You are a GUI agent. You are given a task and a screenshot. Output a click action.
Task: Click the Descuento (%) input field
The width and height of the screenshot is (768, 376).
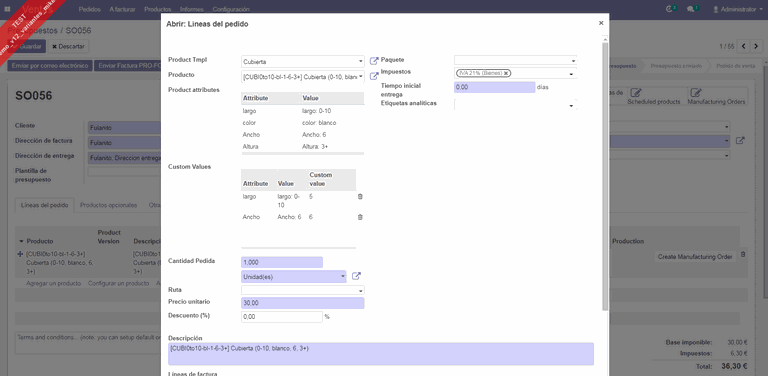pos(282,317)
